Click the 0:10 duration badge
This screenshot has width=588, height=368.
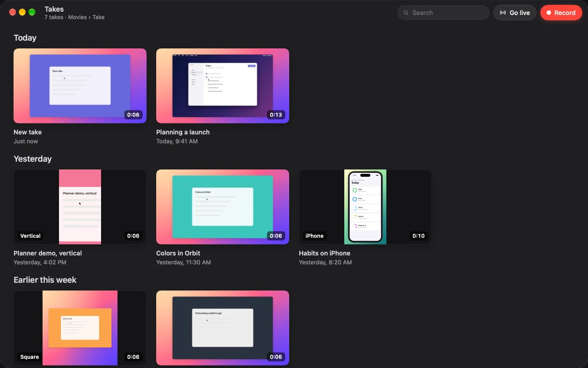point(418,236)
